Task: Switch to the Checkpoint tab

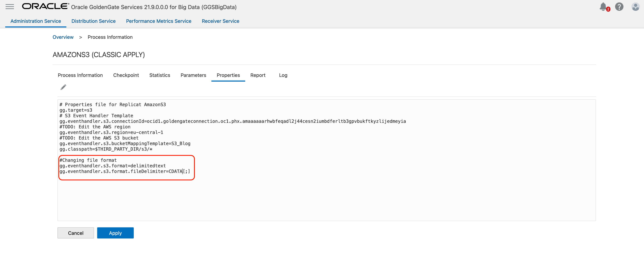Action: [x=126, y=75]
